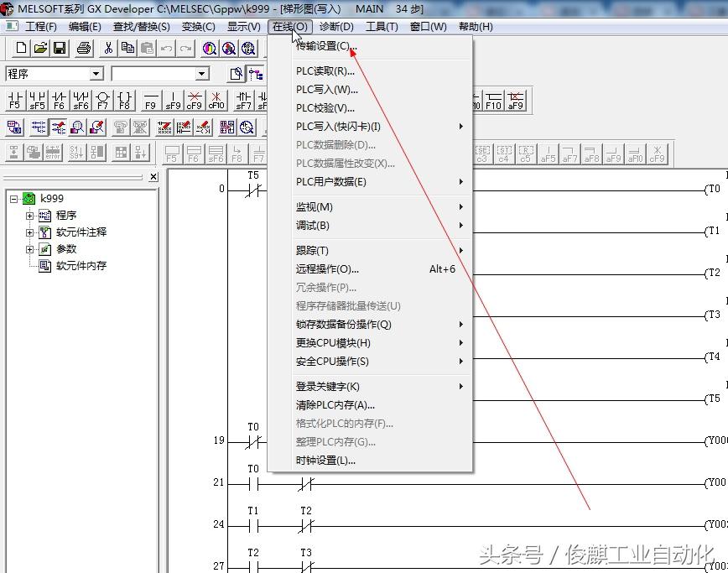Click the New project icon

click(x=21, y=48)
